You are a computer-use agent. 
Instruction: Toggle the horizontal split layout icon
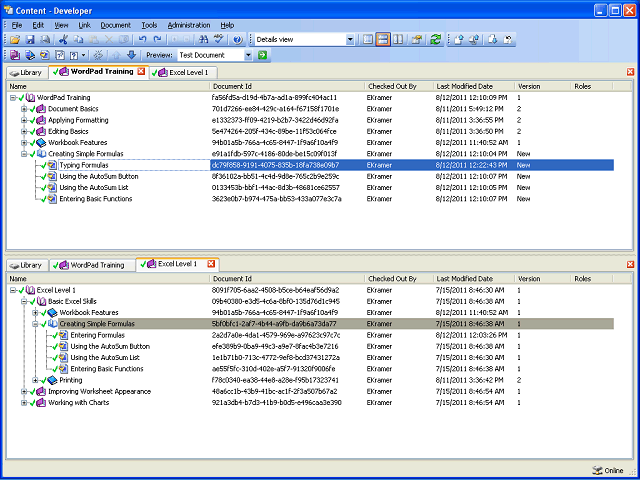(x=383, y=40)
